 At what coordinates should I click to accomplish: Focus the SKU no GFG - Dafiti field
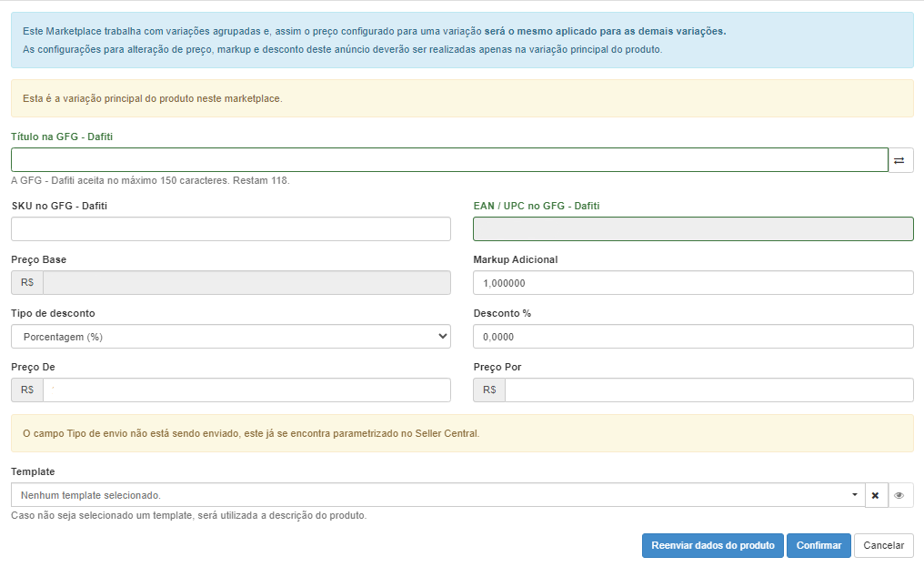coord(231,229)
